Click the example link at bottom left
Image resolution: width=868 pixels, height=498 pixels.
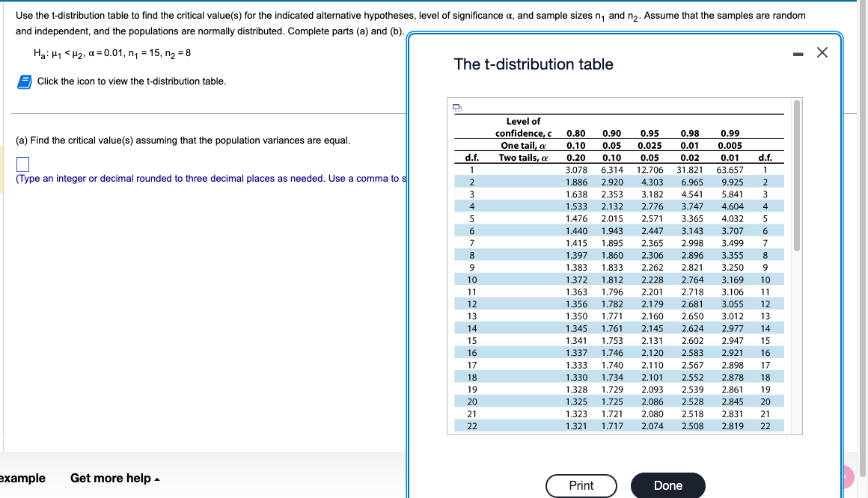tap(22, 478)
